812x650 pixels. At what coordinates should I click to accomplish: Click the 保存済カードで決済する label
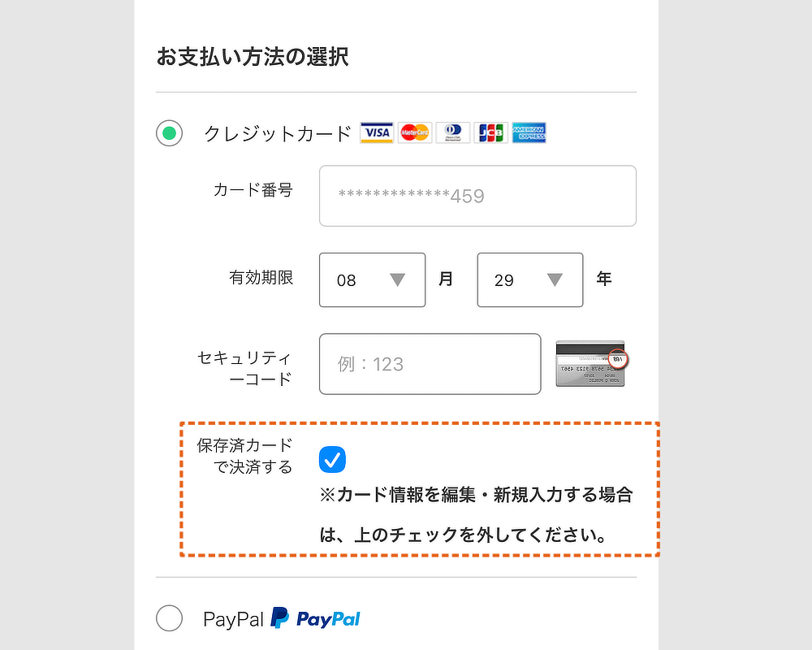tap(244, 456)
